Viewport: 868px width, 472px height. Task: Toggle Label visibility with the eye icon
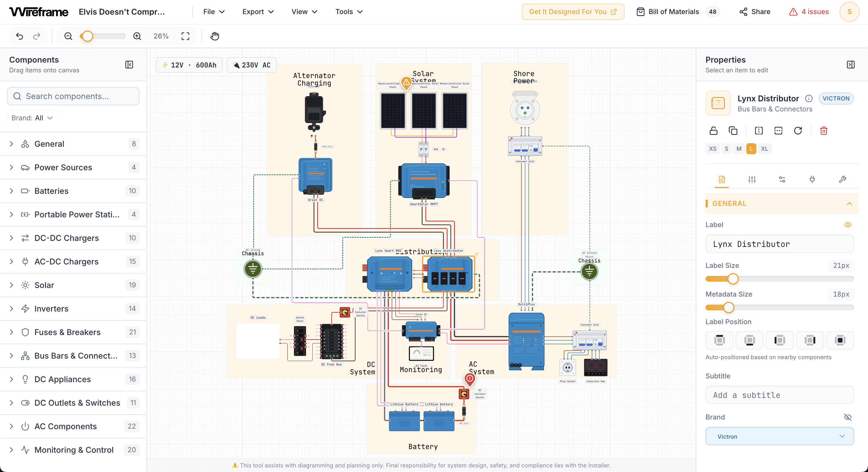[x=848, y=225]
